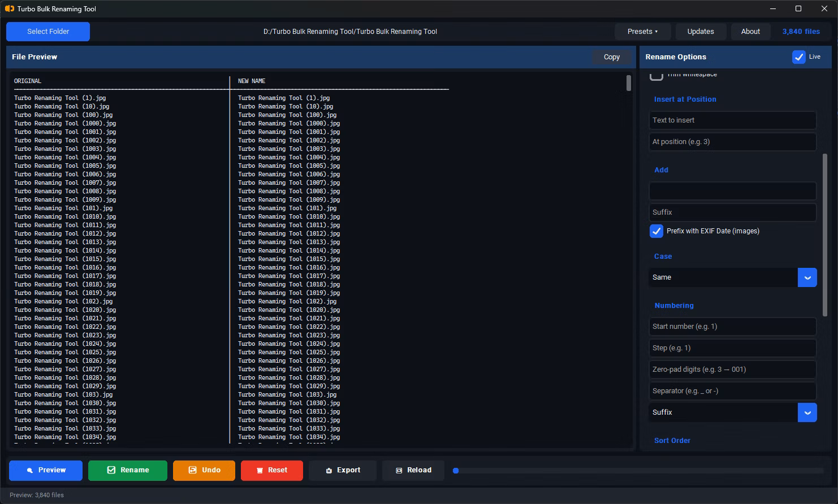Viewport: 838px width, 504px height.
Task: Click the progress bar slider handle
Action: click(456, 470)
